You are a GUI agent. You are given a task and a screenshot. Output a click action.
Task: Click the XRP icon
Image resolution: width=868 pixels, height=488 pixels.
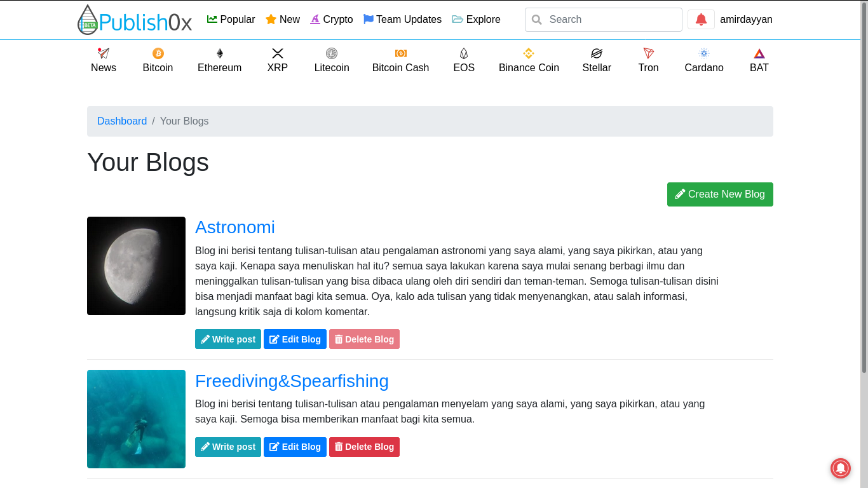point(278,53)
